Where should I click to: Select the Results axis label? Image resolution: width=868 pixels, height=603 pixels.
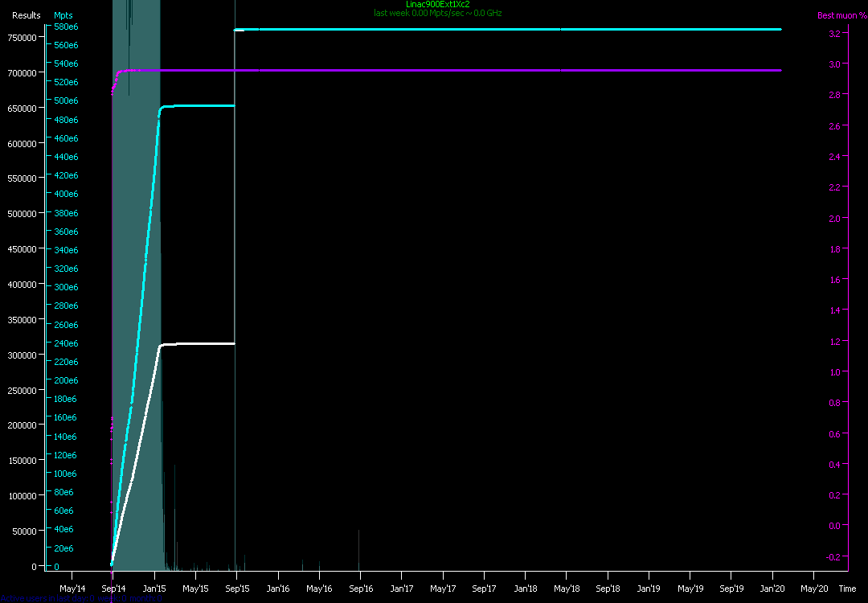point(27,15)
